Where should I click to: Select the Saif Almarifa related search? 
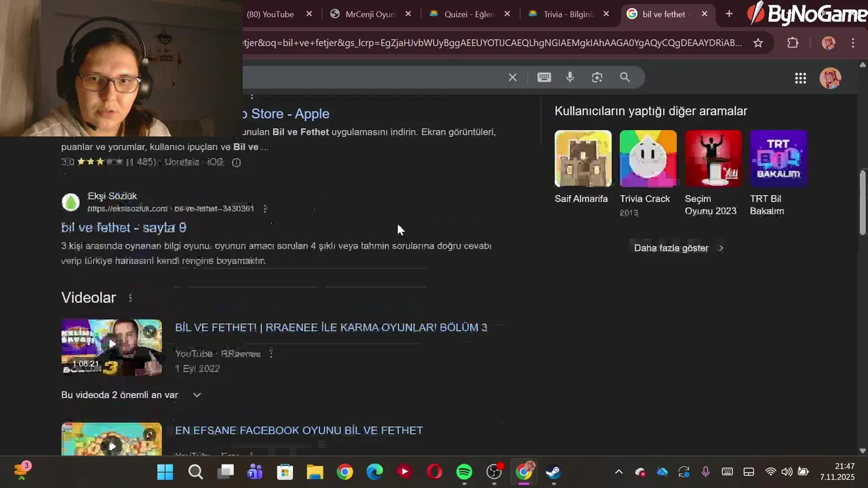583,167
